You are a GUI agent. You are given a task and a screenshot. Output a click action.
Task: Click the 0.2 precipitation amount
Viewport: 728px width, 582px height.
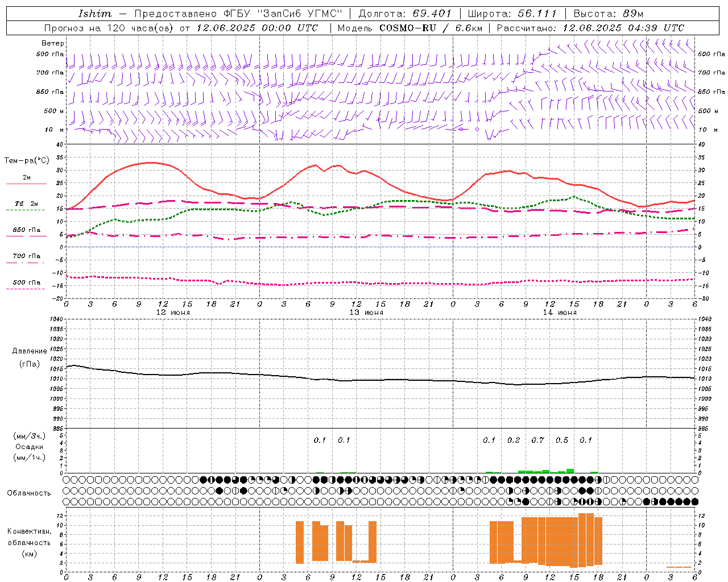514,440
